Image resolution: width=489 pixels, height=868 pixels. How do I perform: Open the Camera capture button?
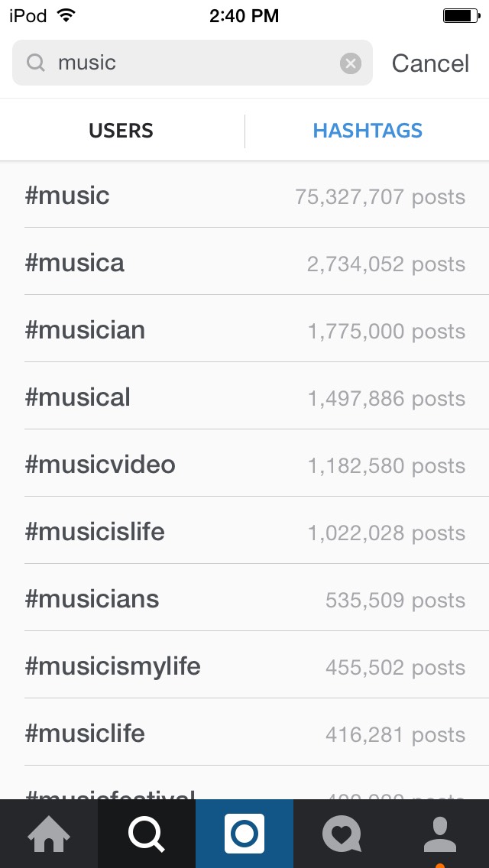pyautogui.click(x=244, y=833)
